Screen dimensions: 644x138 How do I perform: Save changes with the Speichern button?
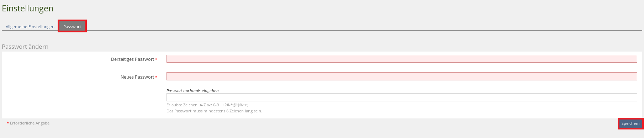click(x=630, y=123)
